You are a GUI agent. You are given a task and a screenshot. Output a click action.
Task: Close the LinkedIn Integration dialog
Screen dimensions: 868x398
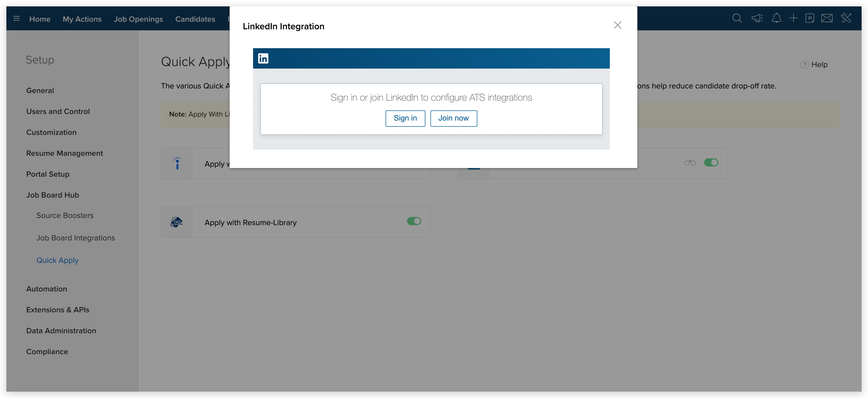617,25
